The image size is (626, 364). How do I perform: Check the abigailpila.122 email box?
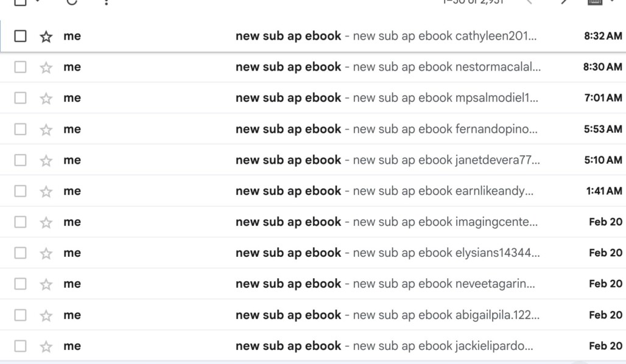click(20, 315)
